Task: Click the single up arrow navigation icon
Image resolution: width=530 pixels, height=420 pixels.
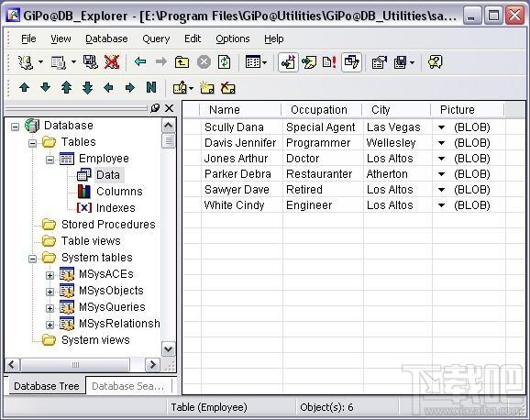Action: click(25, 88)
